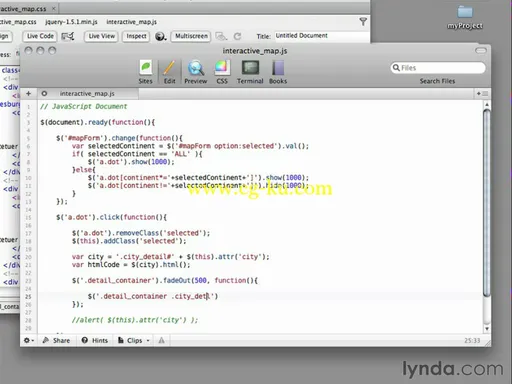
Task: Click the Files search field
Action: coord(438,68)
